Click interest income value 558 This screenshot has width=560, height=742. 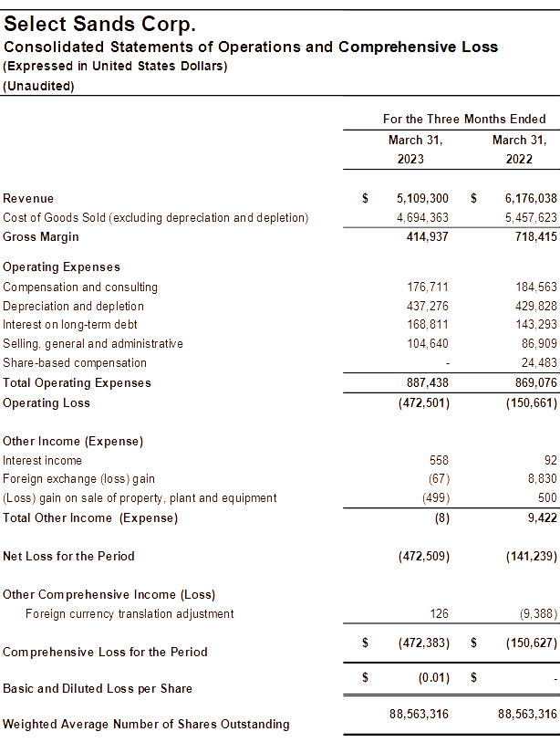click(x=439, y=460)
